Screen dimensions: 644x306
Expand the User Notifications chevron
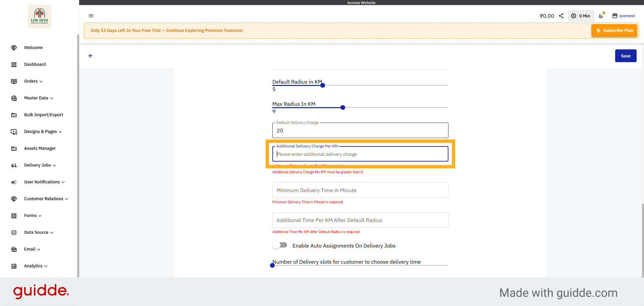pyautogui.click(x=63, y=182)
